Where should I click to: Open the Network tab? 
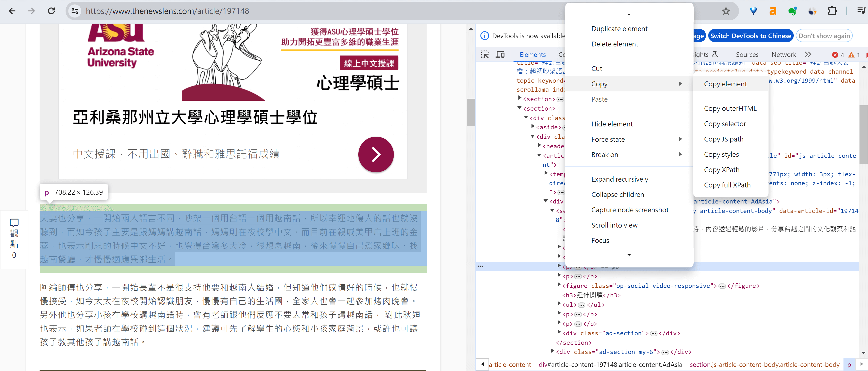tap(784, 55)
